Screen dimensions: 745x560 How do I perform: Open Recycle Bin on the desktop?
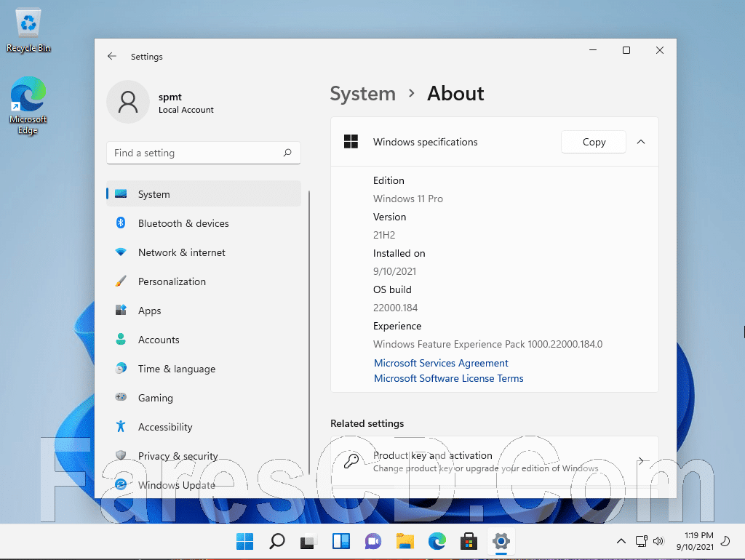click(x=28, y=31)
